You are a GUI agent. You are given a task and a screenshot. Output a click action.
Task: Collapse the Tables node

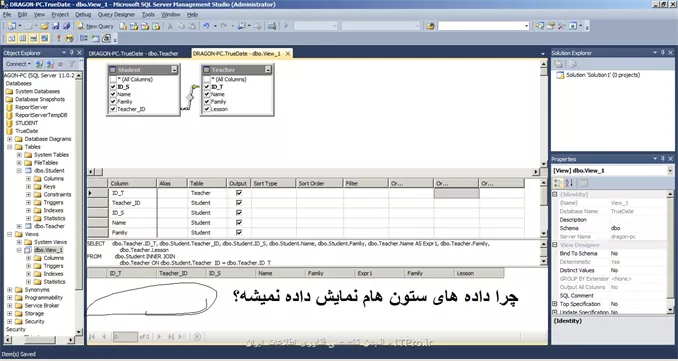coord(10,147)
